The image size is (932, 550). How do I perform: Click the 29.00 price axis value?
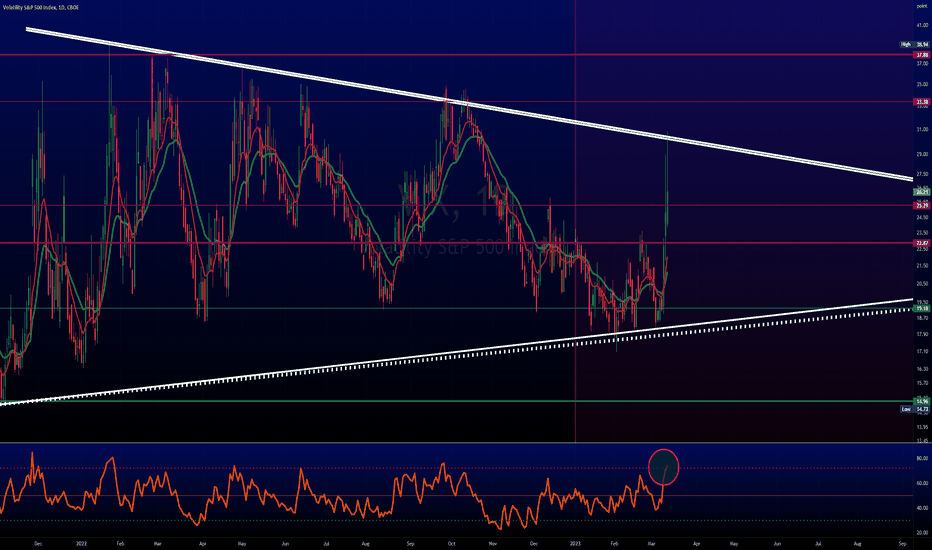click(922, 154)
